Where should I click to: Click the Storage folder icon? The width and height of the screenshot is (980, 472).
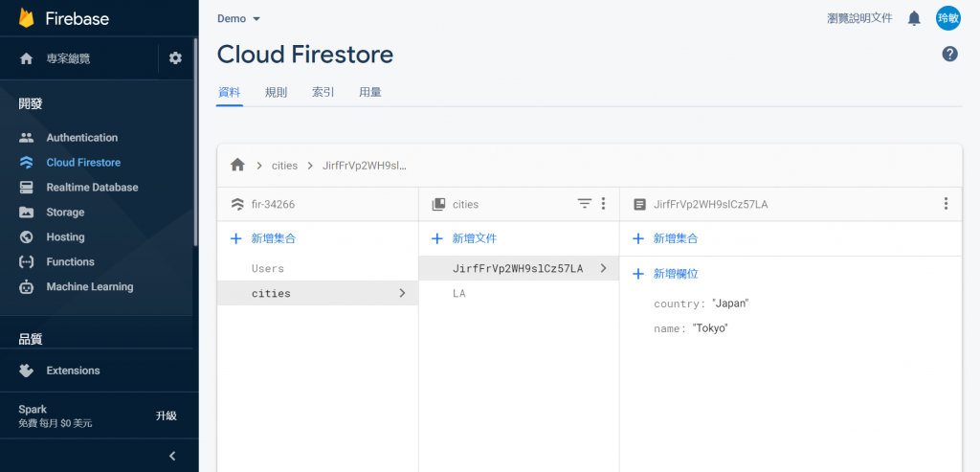[x=26, y=212]
